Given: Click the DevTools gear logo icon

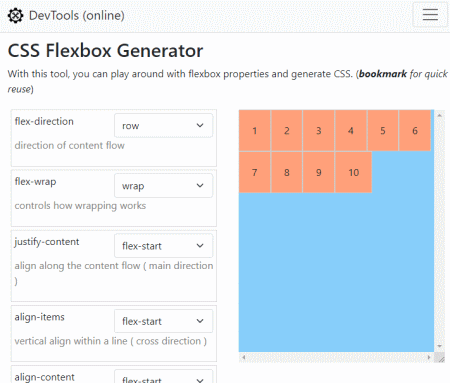Looking at the screenshot, I should 15,16.
